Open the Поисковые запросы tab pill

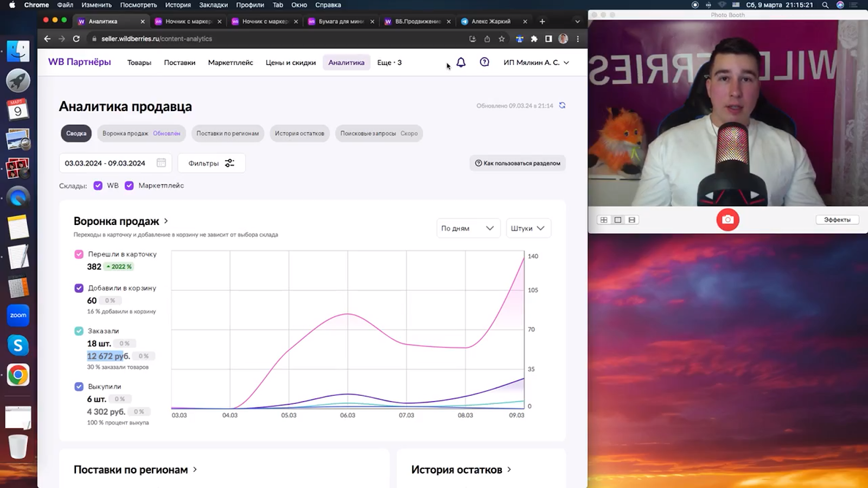coord(379,133)
